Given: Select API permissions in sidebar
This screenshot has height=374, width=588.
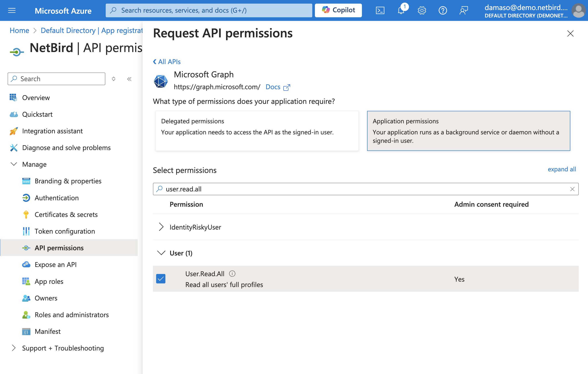Looking at the screenshot, I should point(59,247).
